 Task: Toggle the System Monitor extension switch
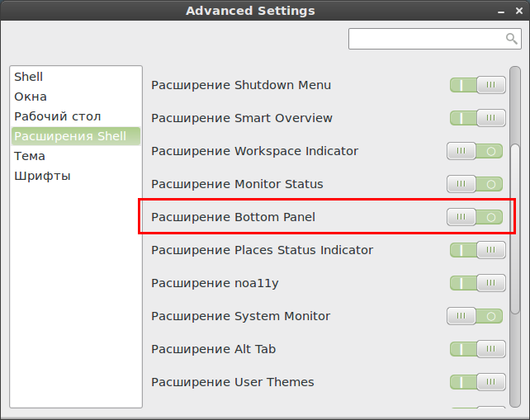(x=475, y=316)
